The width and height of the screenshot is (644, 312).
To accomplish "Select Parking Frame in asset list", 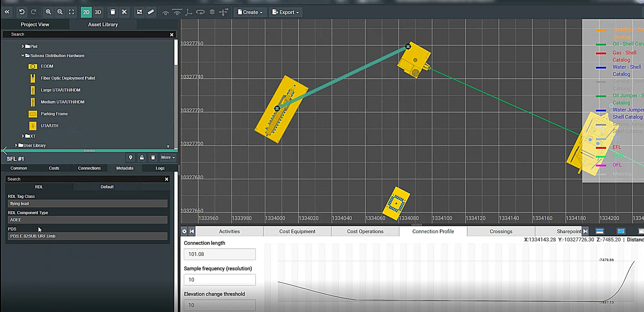I will pyautogui.click(x=54, y=114).
